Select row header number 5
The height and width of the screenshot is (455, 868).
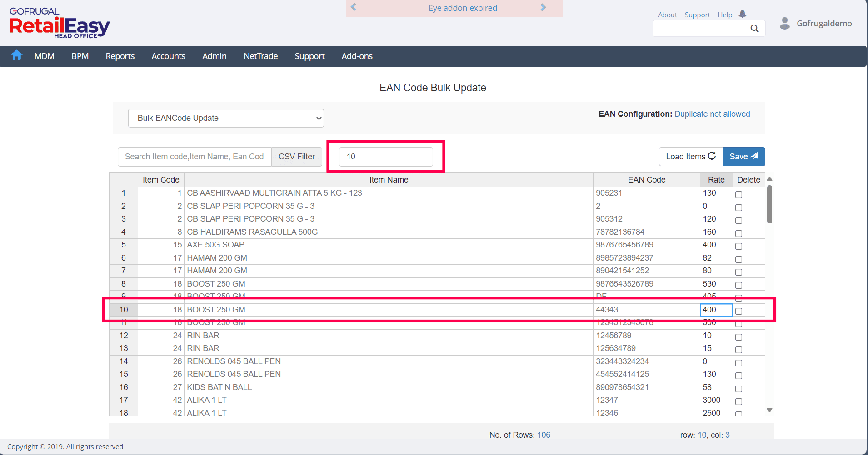[124, 245]
